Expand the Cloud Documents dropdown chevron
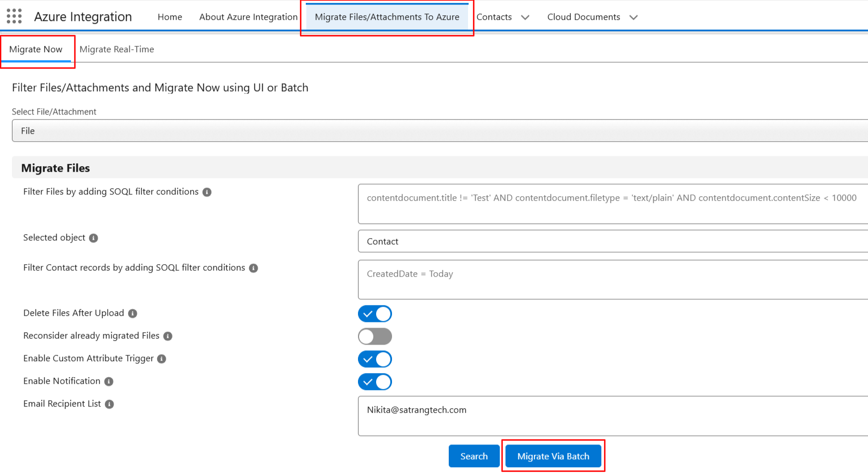This screenshot has width=868, height=474. (x=634, y=18)
